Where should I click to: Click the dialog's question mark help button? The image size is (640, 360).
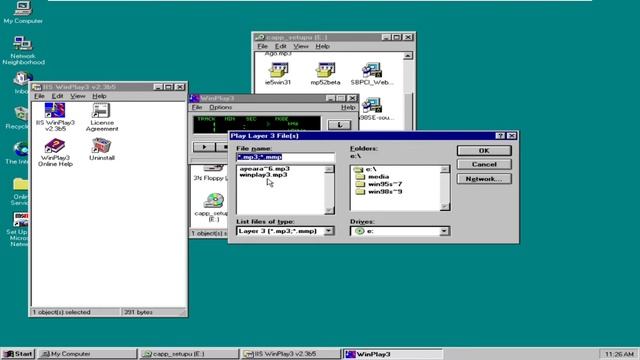click(x=500, y=136)
